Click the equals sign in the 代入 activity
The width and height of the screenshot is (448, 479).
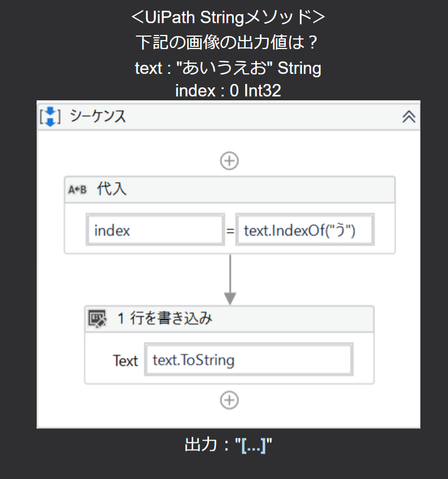point(229,230)
